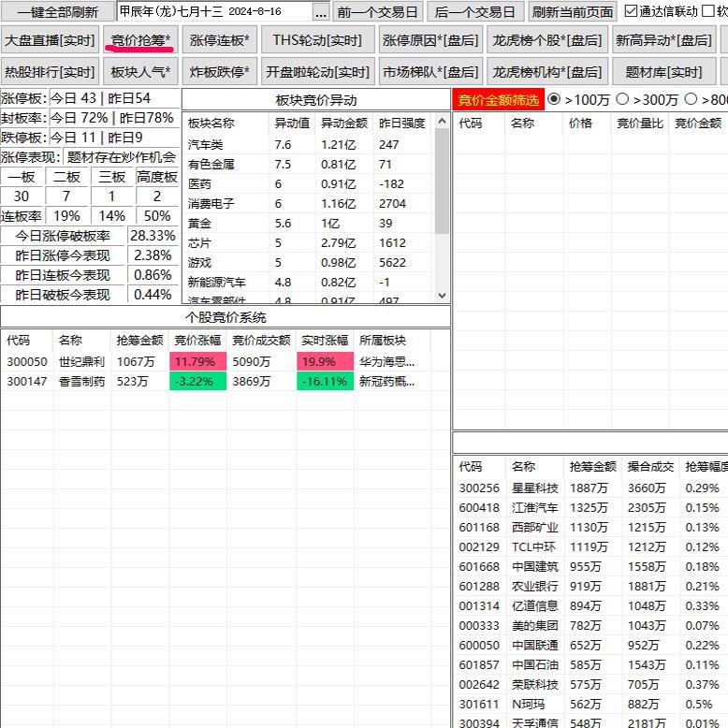The image size is (728, 728).
Task: Select the 黄金 sector row
Action: [x=309, y=224]
